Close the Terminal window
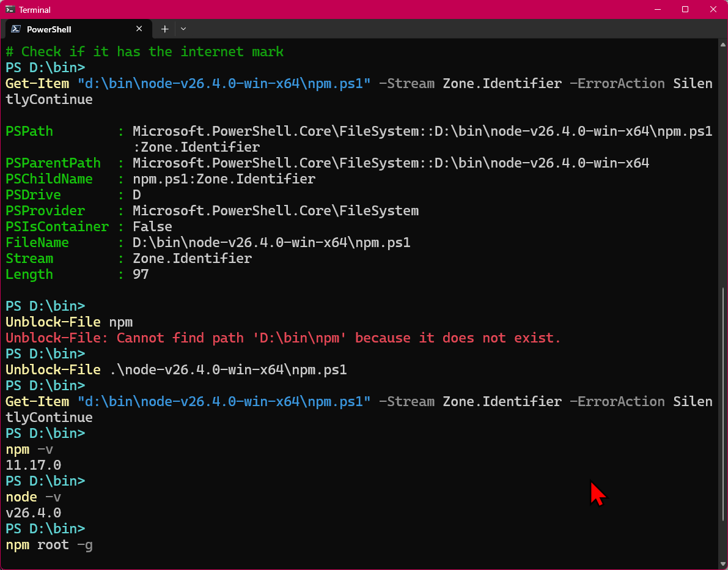The height and width of the screenshot is (570, 728). (x=713, y=9)
